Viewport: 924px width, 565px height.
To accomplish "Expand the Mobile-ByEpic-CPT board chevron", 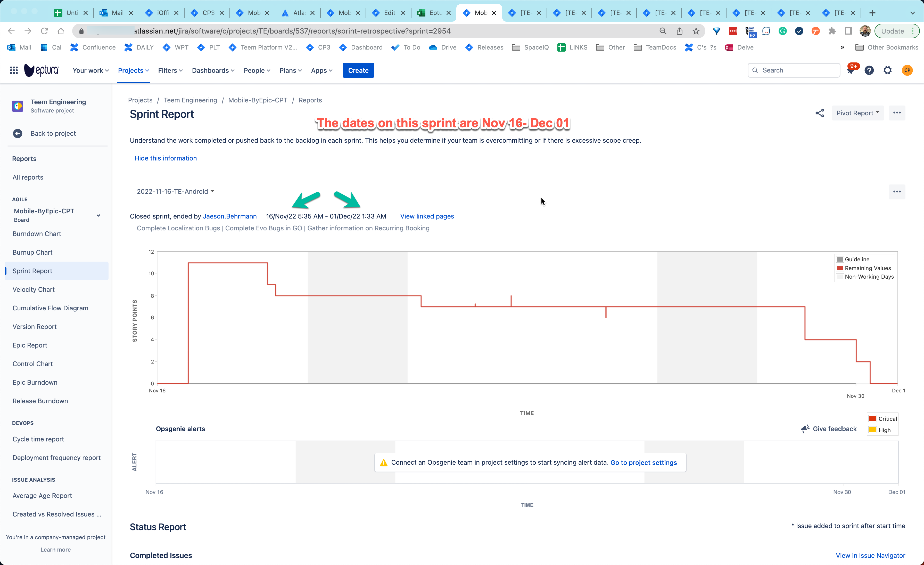I will point(98,215).
